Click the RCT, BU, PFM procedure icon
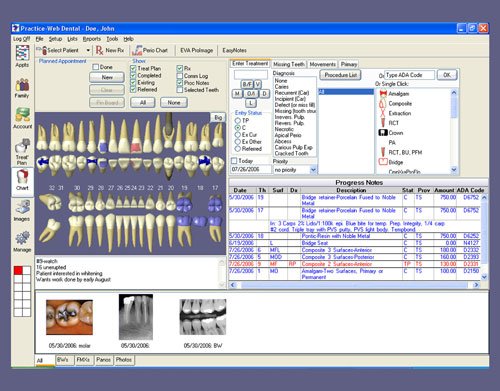500x391 pixels. coord(383,152)
